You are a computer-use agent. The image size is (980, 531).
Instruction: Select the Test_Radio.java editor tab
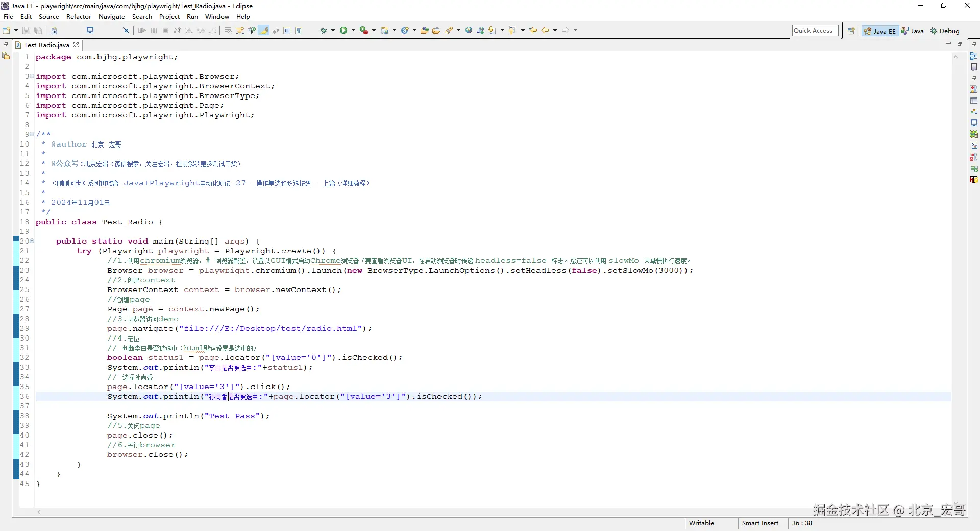point(46,45)
